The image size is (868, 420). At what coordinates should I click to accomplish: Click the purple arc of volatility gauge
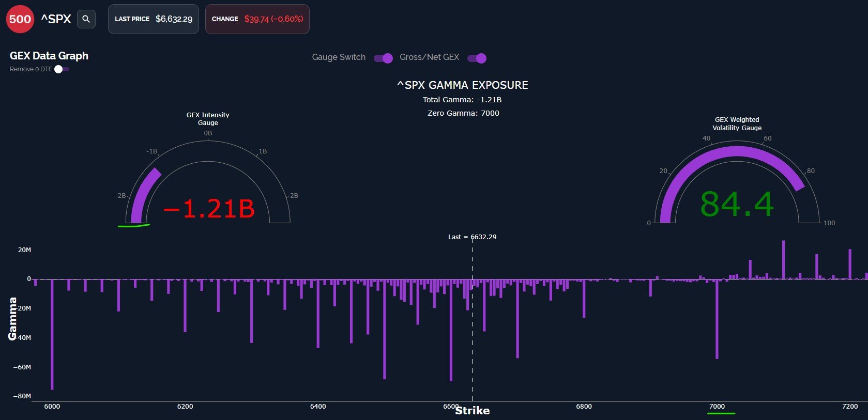click(x=737, y=151)
